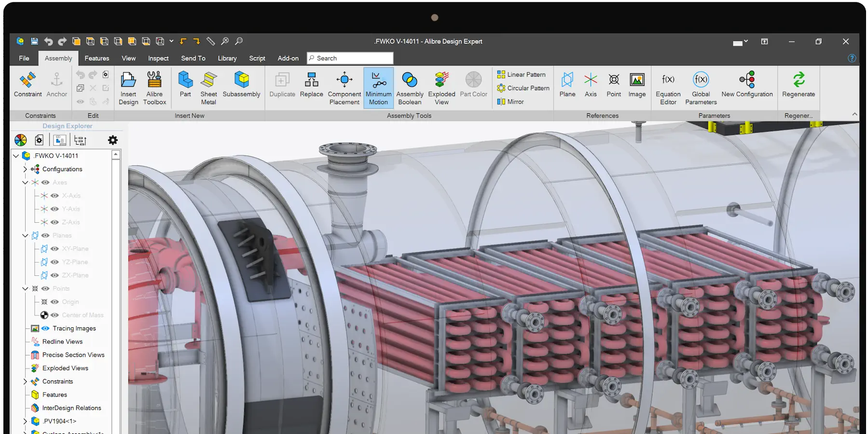Open Insert Design tool
Viewport: 868px width, 434px height.
point(128,88)
